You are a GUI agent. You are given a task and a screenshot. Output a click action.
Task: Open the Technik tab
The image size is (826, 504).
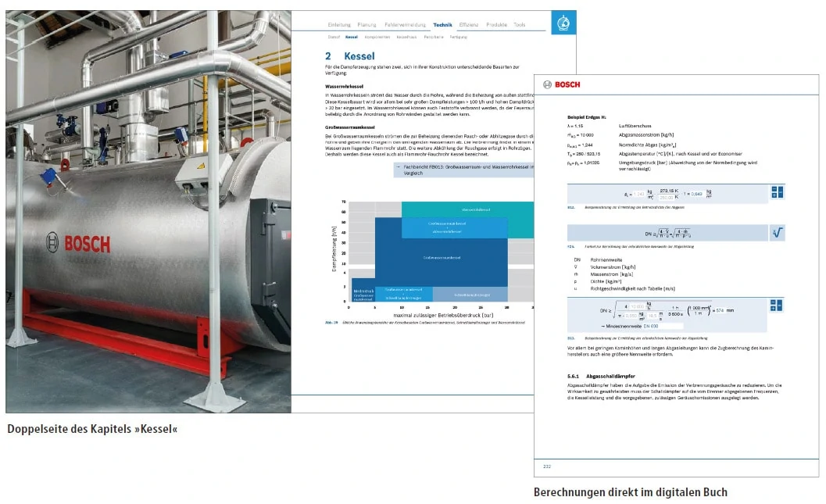[442, 25]
